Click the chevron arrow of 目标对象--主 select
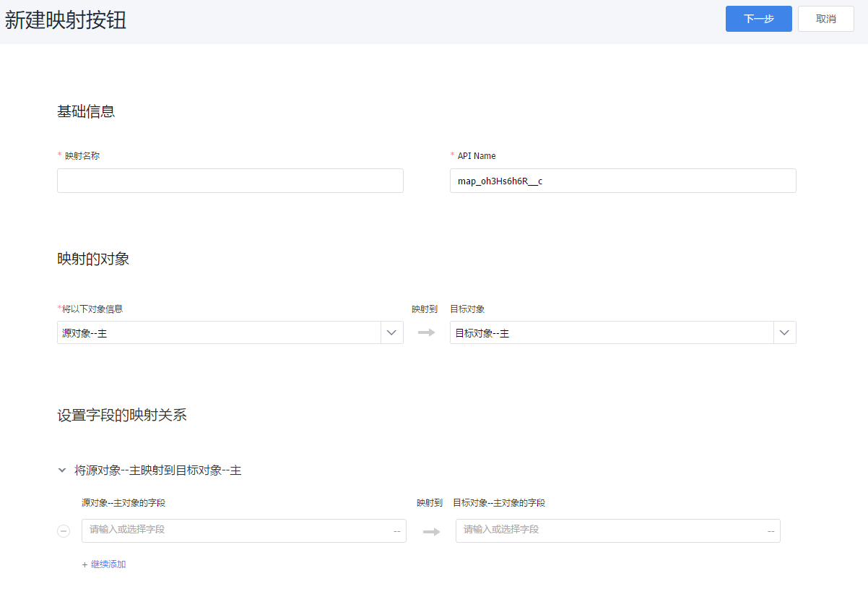Image resolution: width=868 pixels, height=589 pixels. [x=785, y=332]
